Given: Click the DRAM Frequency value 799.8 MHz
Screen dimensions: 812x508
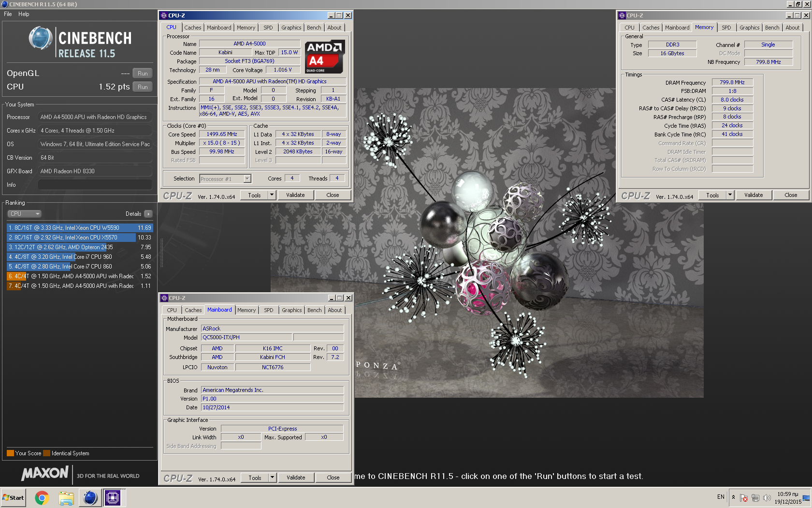Looking at the screenshot, I should 732,83.
